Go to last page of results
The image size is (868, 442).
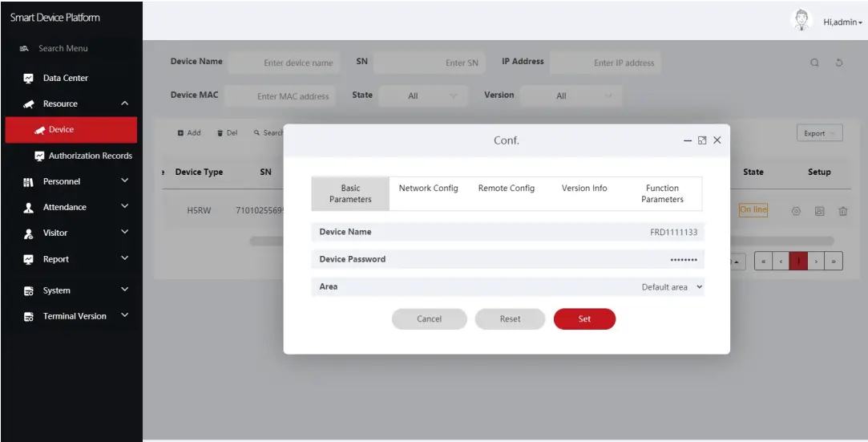834,261
